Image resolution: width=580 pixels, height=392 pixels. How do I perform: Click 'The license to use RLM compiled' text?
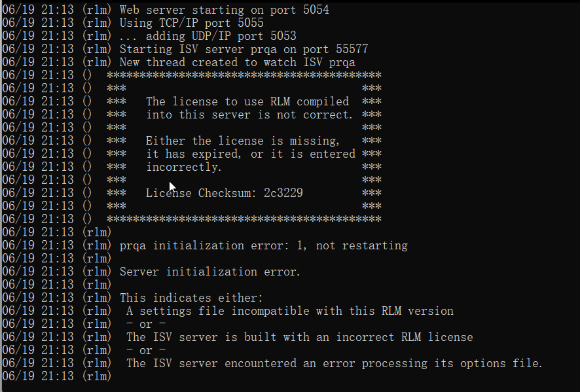point(247,101)
